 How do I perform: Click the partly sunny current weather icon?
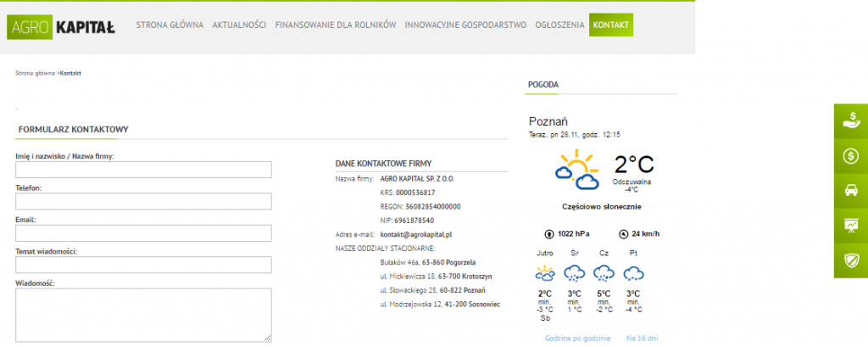pos(577,170)
